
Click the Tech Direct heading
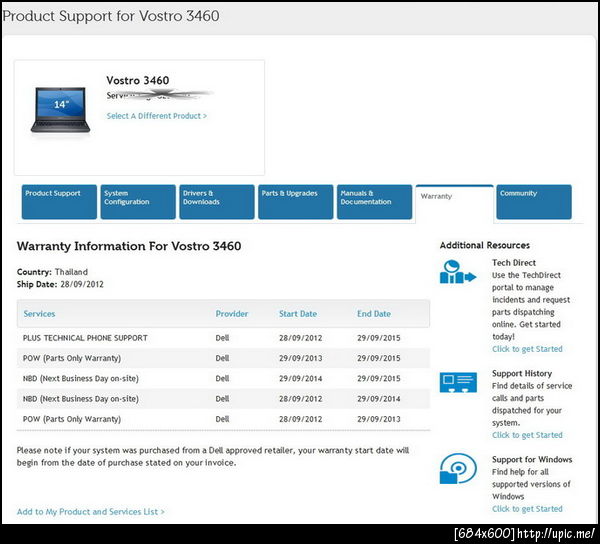click(514, 263)
